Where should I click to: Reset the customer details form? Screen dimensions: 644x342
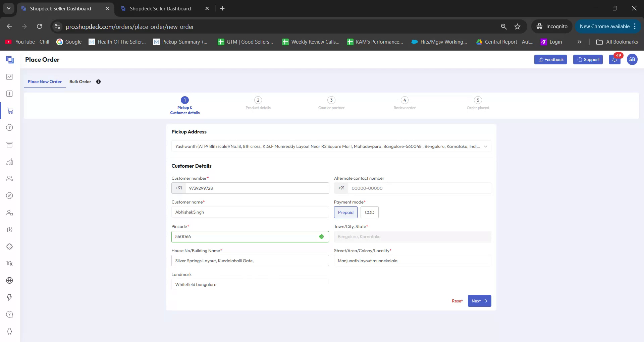tap(457, 301)
